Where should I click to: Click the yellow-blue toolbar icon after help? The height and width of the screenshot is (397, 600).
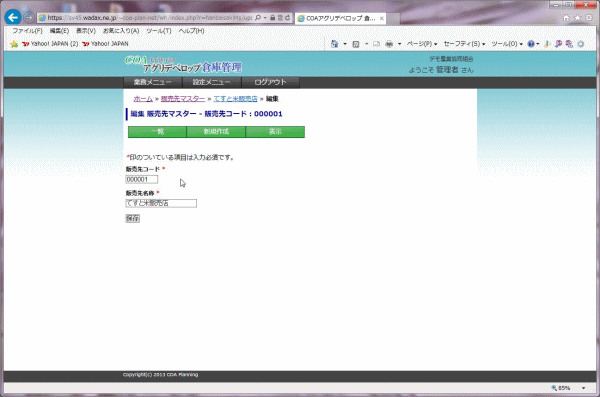click(x=547, y=44)
